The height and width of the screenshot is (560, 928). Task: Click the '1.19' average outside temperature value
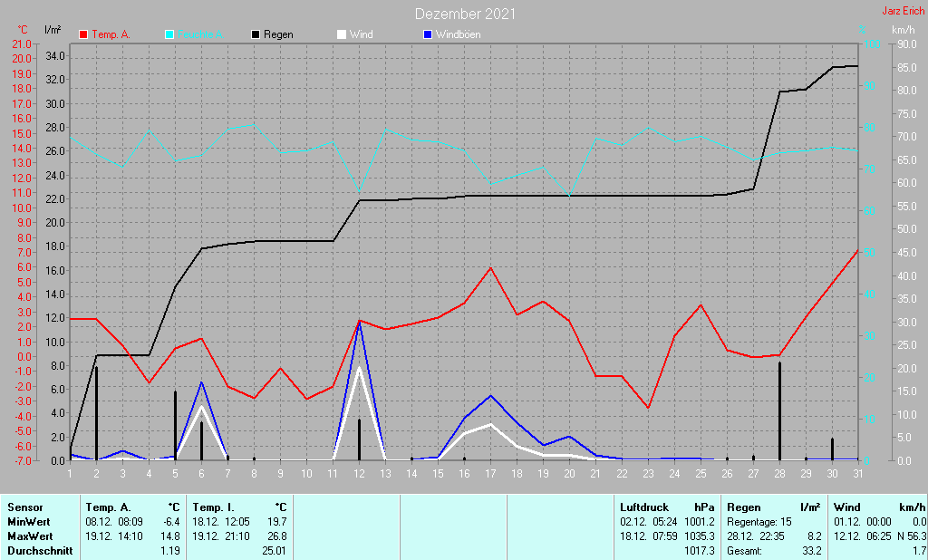pos(171,551)
